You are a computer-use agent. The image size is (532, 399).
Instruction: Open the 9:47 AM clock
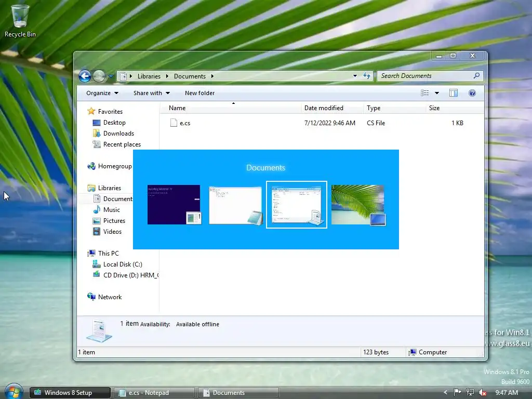pos(506,393)
